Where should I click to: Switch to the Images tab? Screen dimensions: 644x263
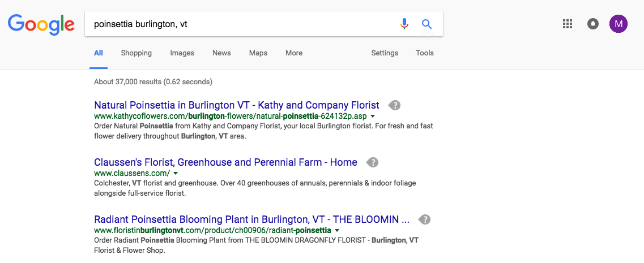pos(182,53)
